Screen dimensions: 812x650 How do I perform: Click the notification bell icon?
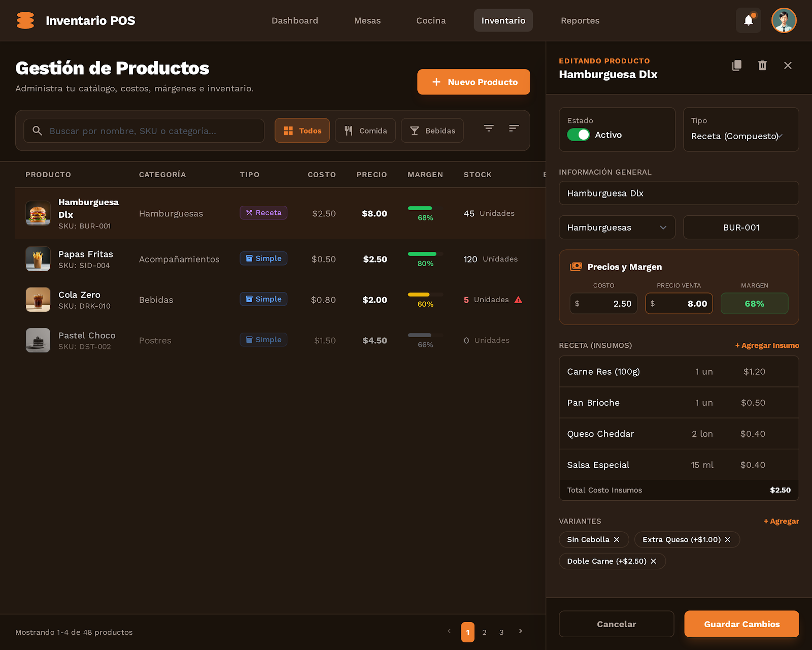[748, 20]
